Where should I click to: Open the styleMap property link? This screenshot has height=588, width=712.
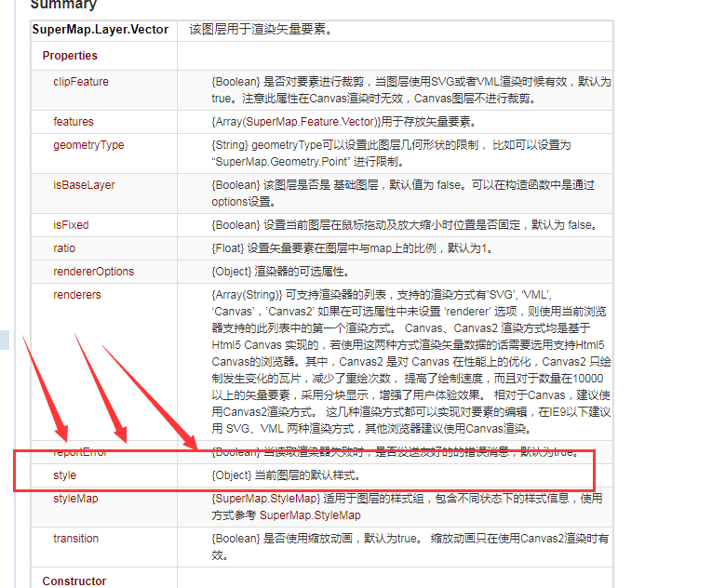coord(75,499)
